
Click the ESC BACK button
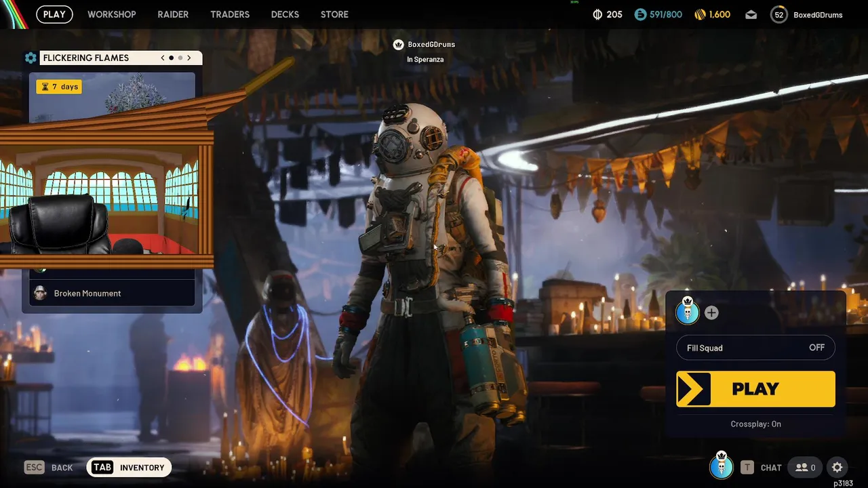(x=48, y=468)
